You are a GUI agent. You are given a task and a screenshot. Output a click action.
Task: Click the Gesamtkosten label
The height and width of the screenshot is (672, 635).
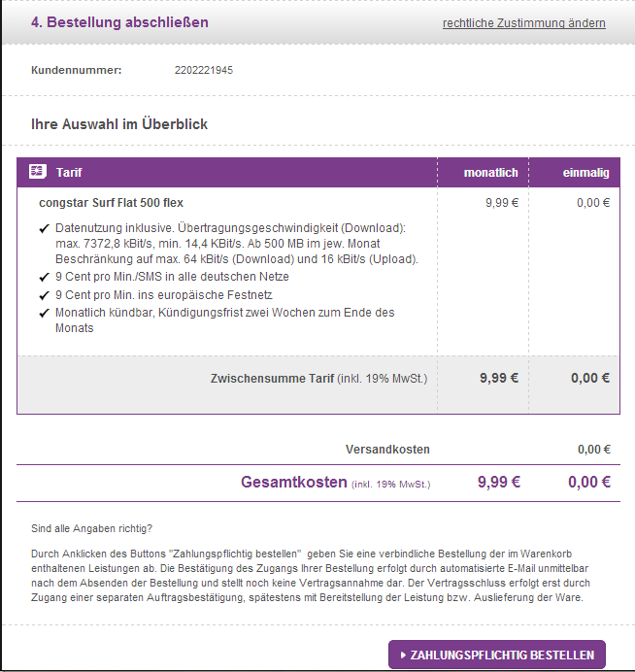click(x=294, y=482)
